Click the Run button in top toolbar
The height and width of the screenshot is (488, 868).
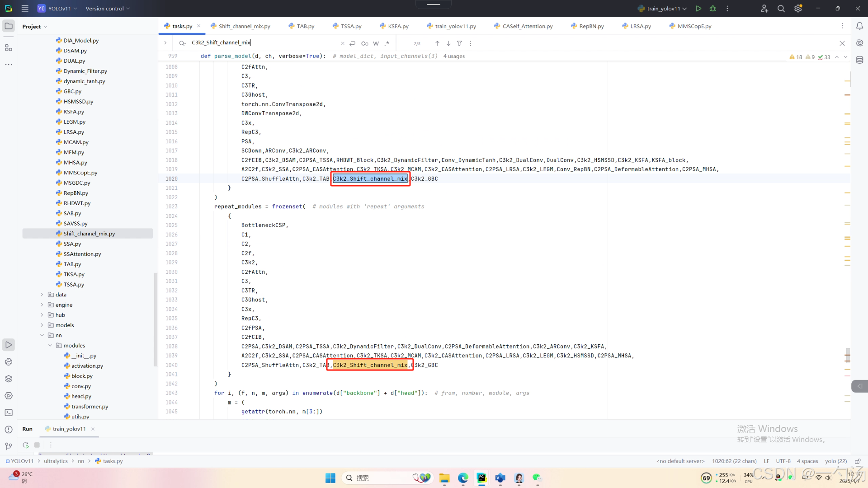click(x=698, y=9)
